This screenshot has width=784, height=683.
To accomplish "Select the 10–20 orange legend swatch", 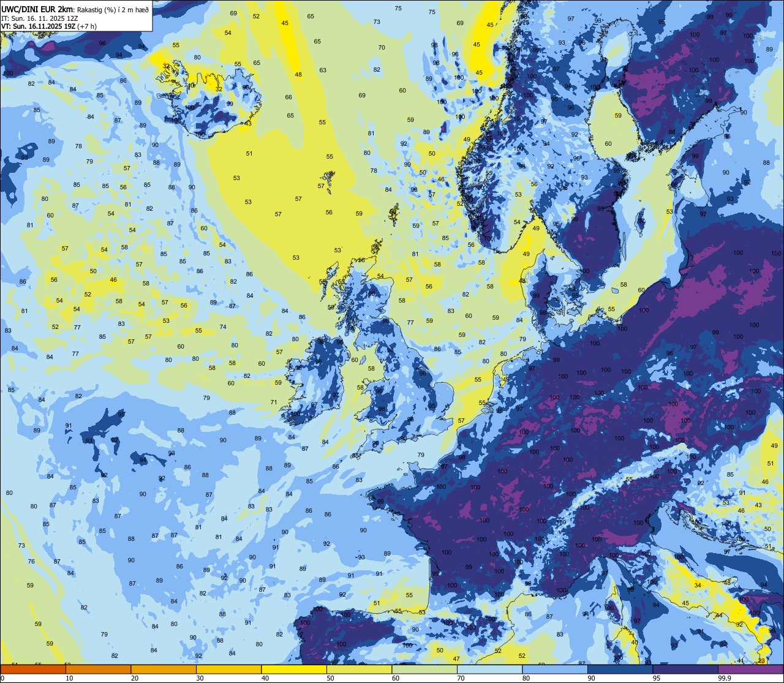I will pos(98,669).
